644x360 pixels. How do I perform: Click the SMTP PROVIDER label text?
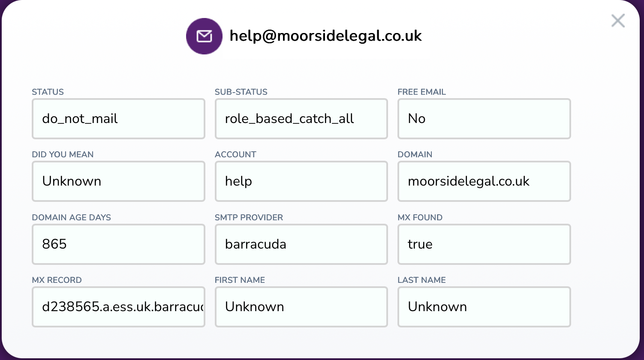[x=249, y=218]
